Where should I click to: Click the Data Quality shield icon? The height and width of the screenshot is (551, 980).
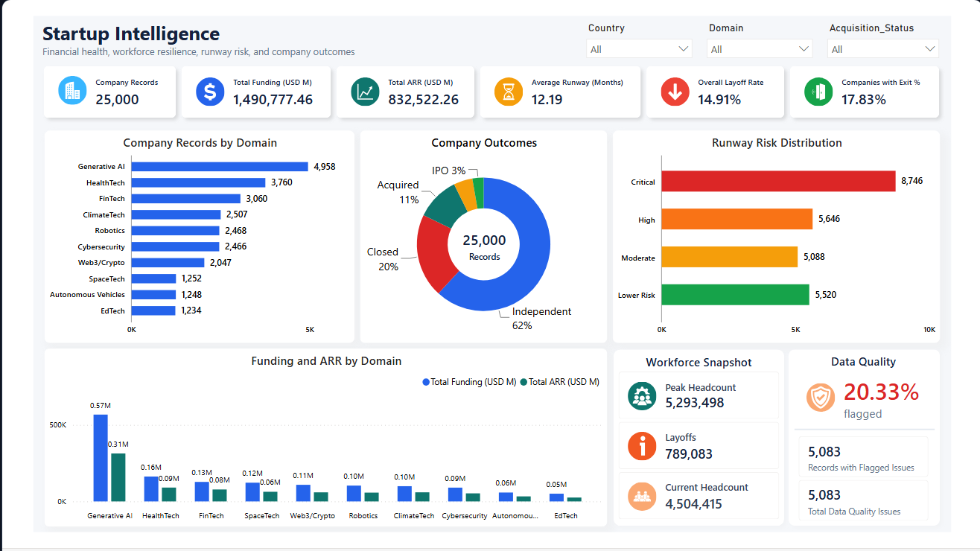click(821, 398)
